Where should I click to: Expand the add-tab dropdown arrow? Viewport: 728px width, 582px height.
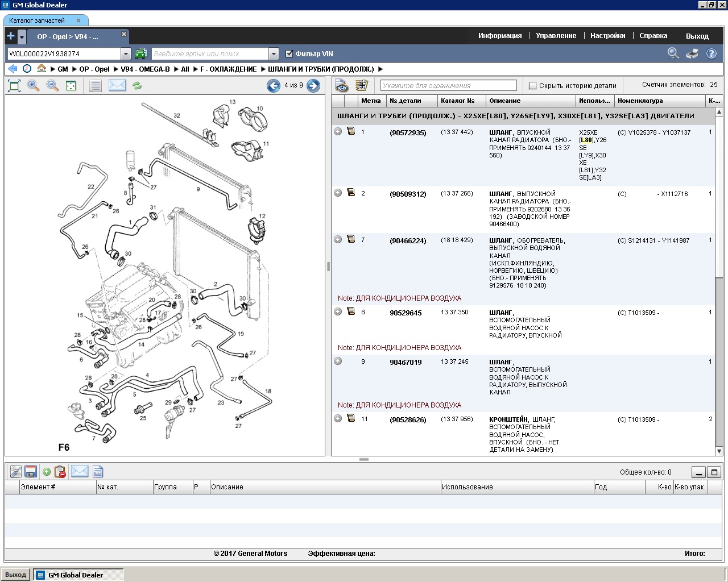pos(22,37)
